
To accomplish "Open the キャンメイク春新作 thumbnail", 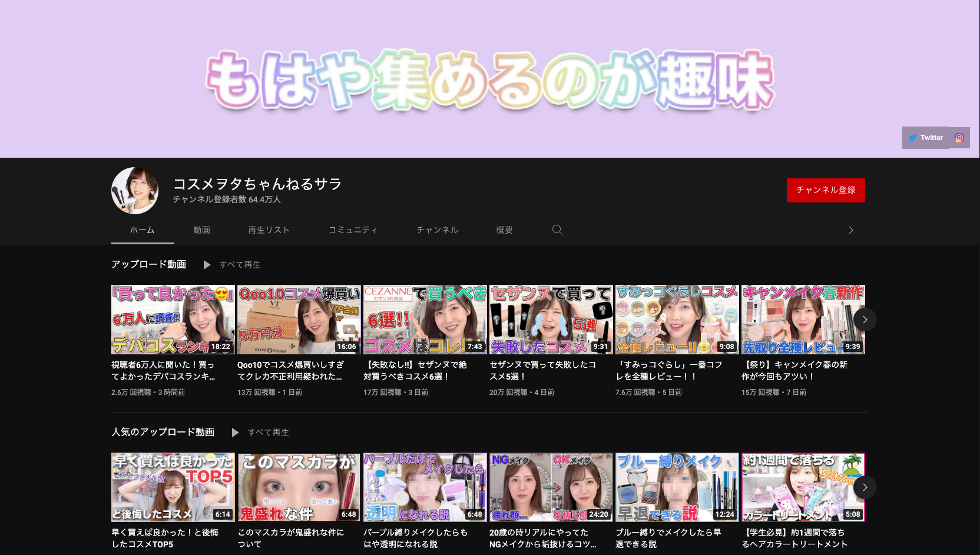I will click(803, 320).
